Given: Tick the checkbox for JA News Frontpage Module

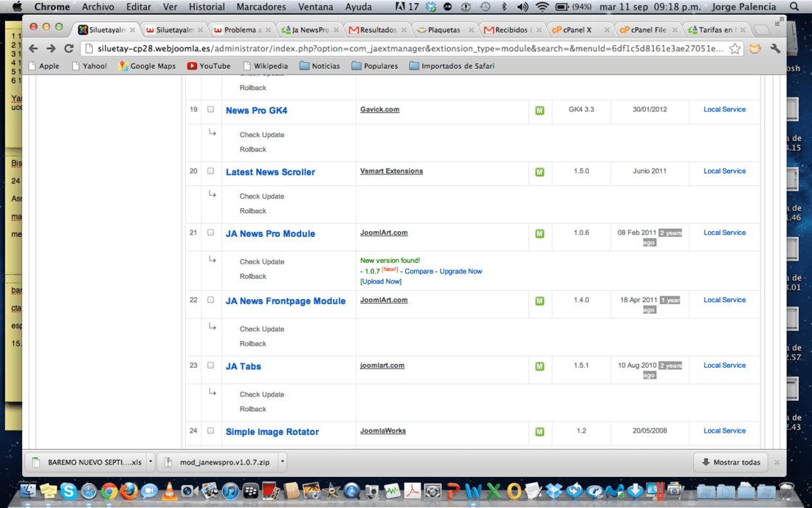Looking at the screenshot, I should coord(210,300).
